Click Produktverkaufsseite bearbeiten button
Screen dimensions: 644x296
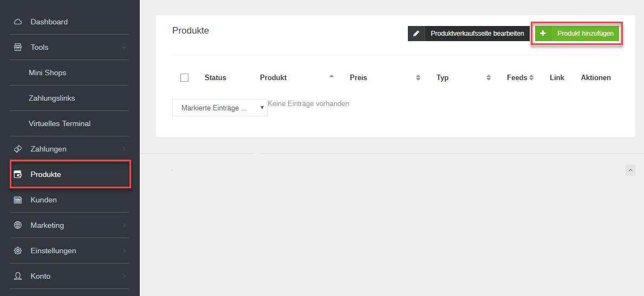pos(469,34)
